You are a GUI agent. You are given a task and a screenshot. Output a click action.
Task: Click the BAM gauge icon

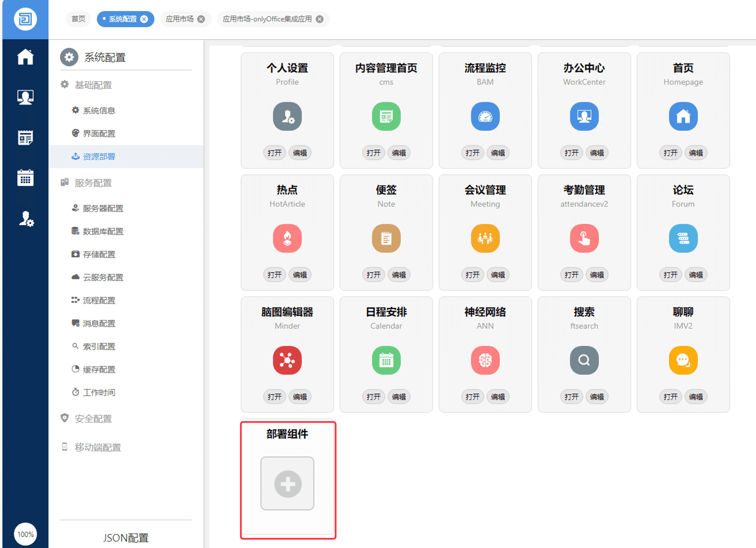(x=485, y=116)
